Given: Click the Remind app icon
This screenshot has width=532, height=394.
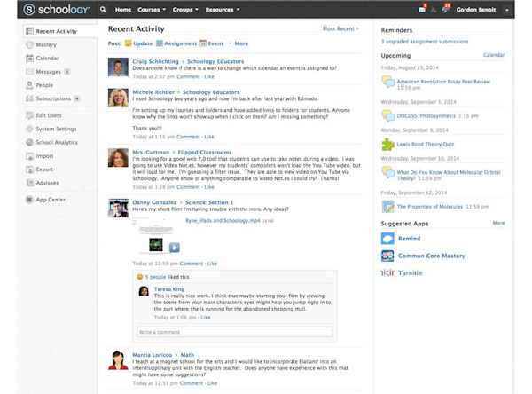Looking at the screenshot, I should [x=387, y=239].
